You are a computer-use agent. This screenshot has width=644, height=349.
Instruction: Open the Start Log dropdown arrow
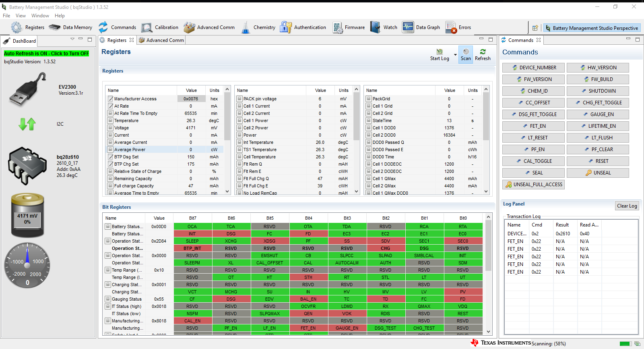(x=455, y=55)
